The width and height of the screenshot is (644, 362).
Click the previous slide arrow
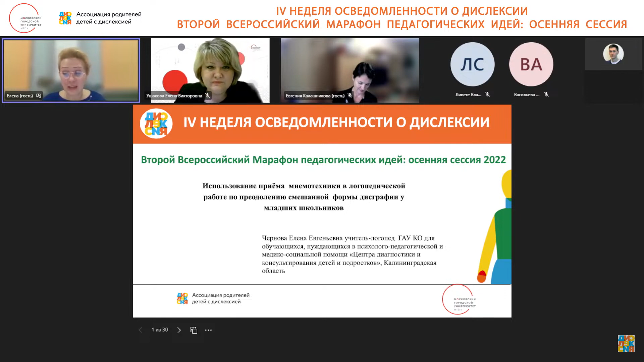[x=140, y=330]
